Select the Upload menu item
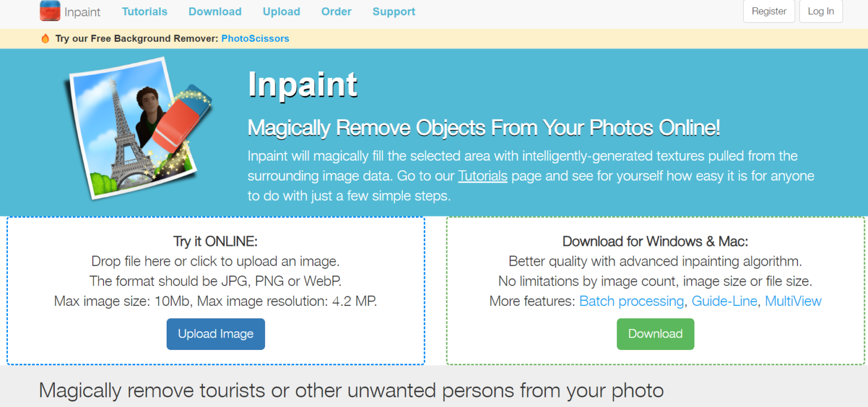Screen dimensions: 868x407 281,11
